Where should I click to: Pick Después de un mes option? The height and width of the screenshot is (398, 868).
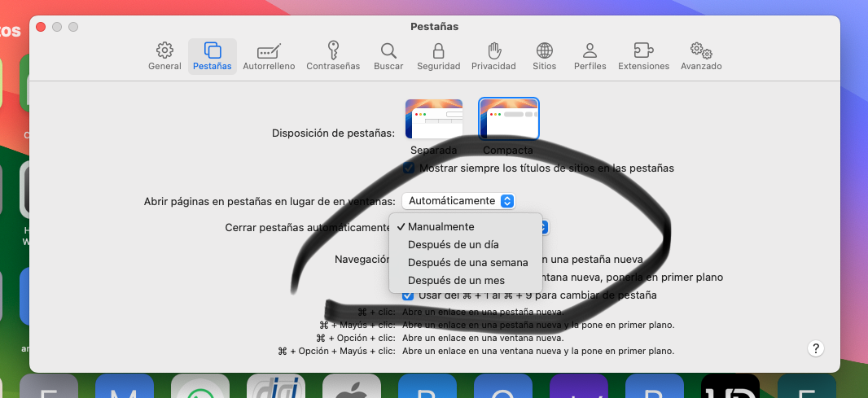tap(466, 280)
